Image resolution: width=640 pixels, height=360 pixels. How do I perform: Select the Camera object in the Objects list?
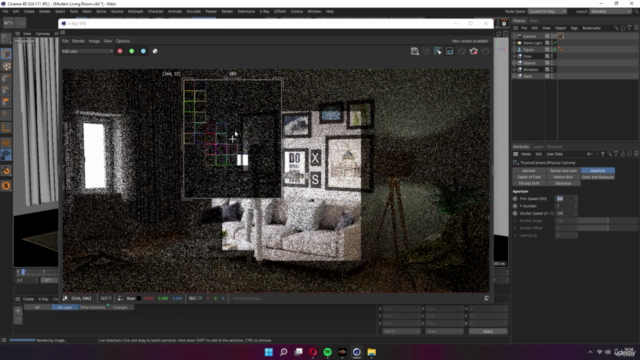click(529, 36)
